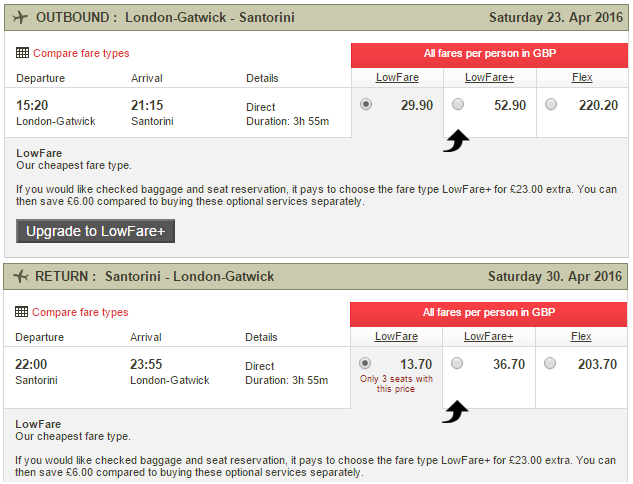Select outbound LowFare+ 52.90 radio button

[x=458, y=105]
